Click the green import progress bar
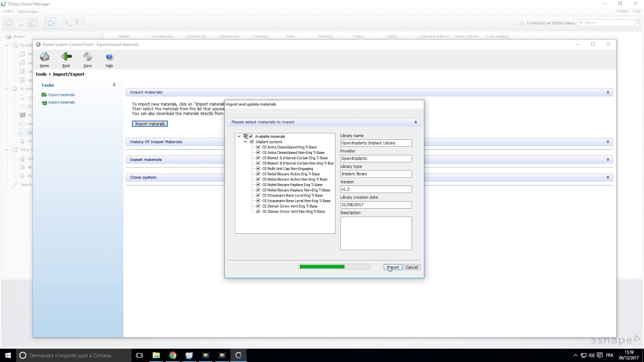The image size is (644, 362). 334,267
